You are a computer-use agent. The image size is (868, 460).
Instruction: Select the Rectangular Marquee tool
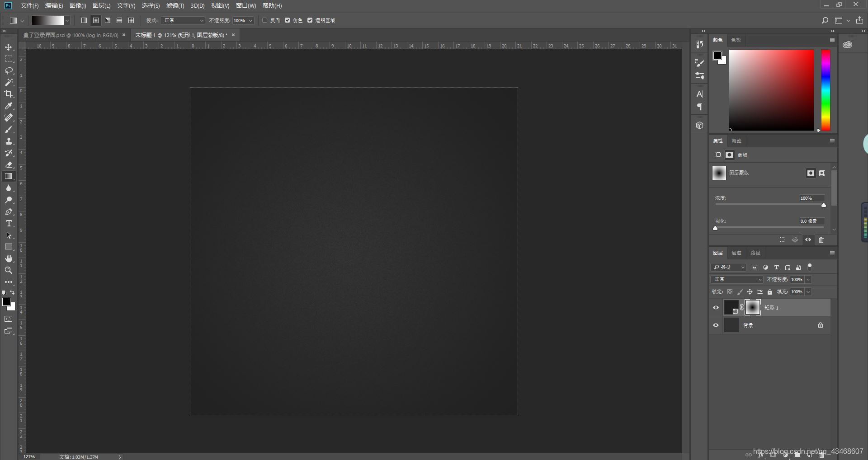coord(9,59)
